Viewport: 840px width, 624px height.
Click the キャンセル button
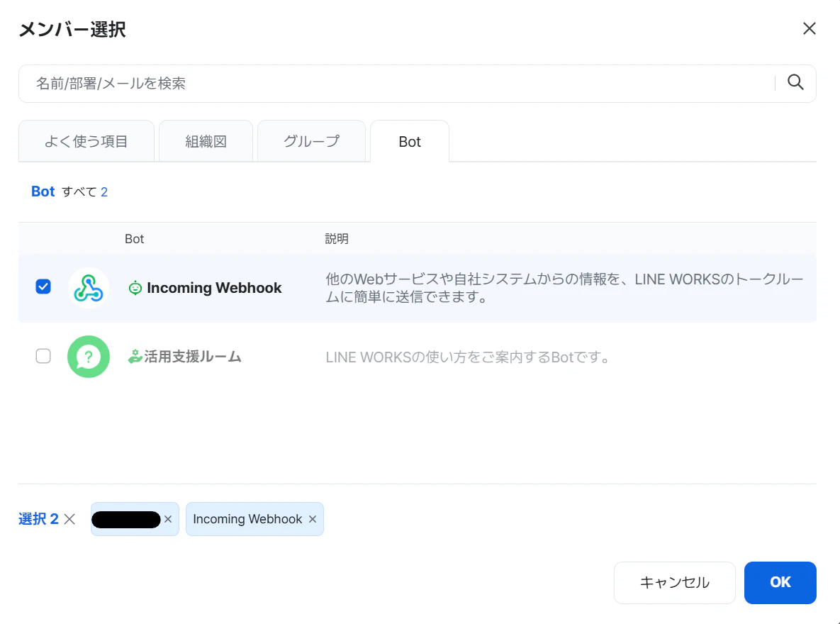[674, 583]
